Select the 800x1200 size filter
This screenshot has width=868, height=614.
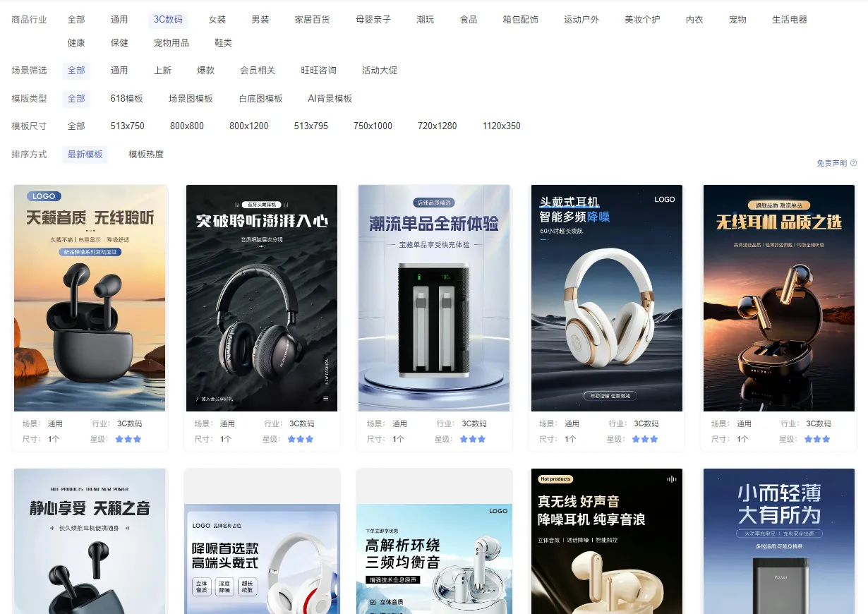249,126
